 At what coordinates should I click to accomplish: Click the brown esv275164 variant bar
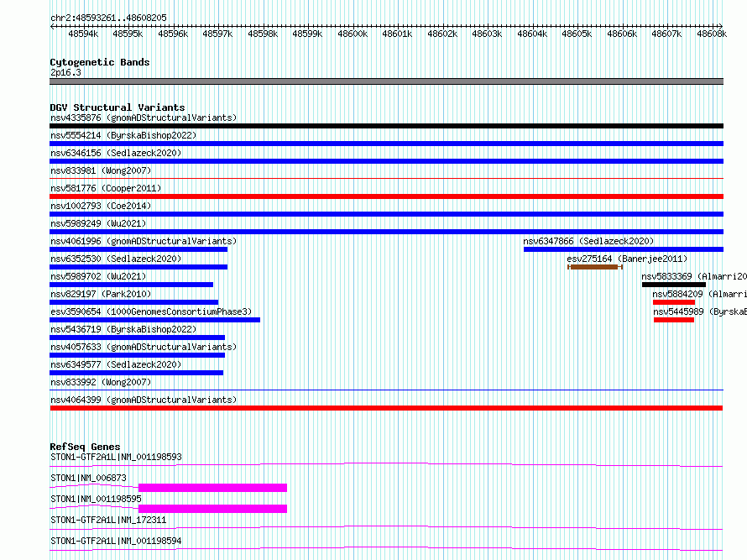[x=595, y=267]
